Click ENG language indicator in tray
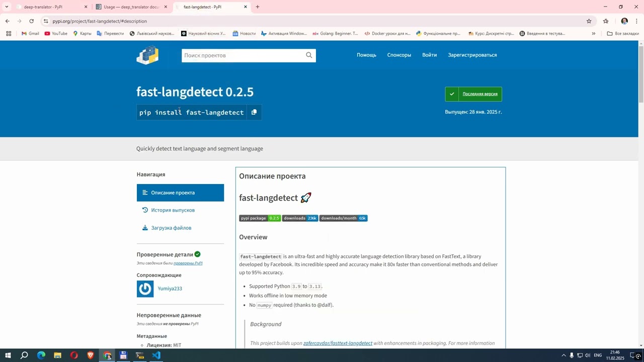644x362 pixels. (598, 355)
